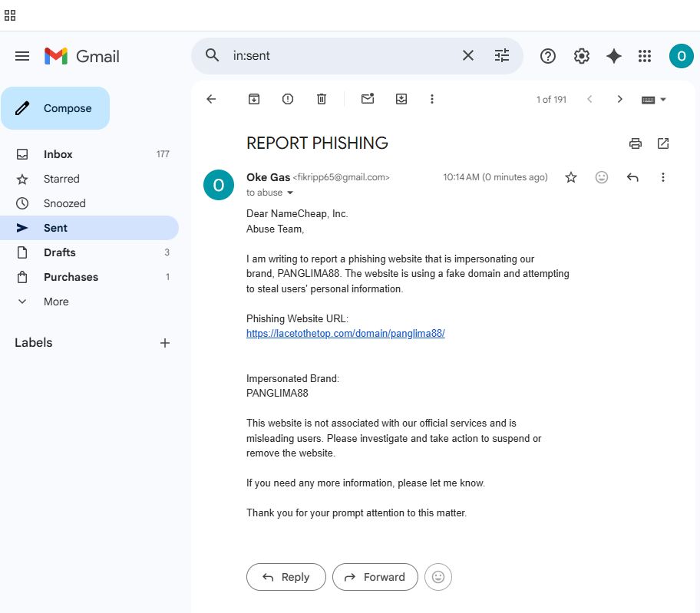Open email in new window
The width and height of the screenshot is (700, 613).
pyautogui.click(x=663, y=143)
